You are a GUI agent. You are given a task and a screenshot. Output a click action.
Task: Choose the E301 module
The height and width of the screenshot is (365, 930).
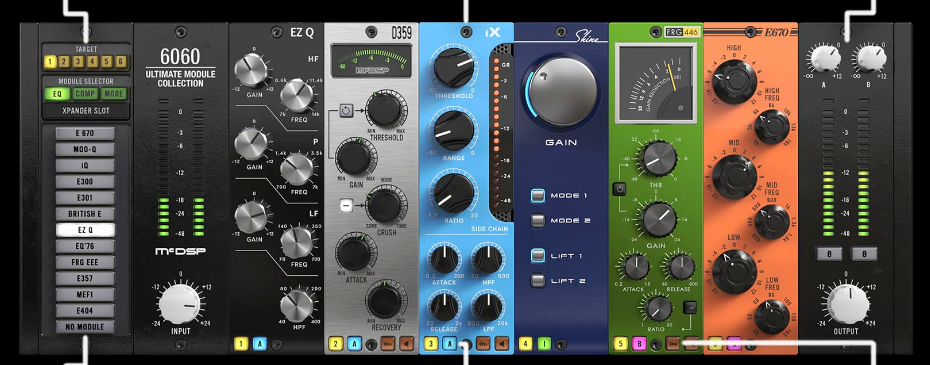click(x=85, y=198)
